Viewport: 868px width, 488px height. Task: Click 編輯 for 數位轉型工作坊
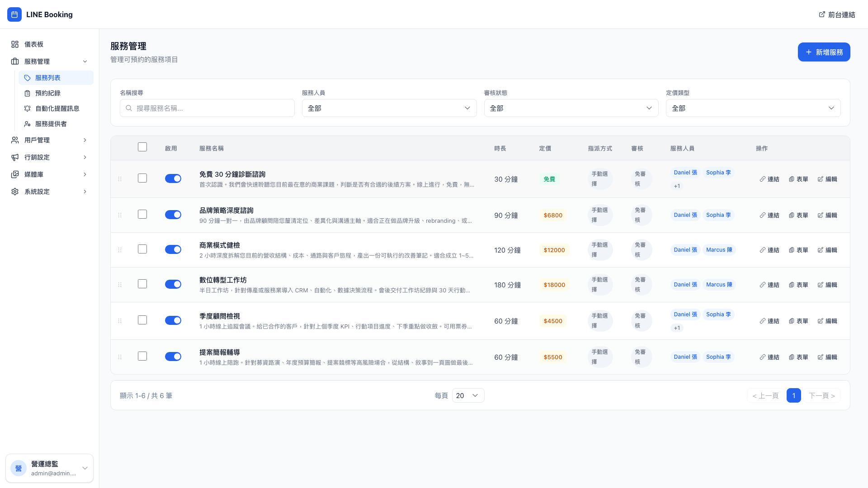point(827,285)
